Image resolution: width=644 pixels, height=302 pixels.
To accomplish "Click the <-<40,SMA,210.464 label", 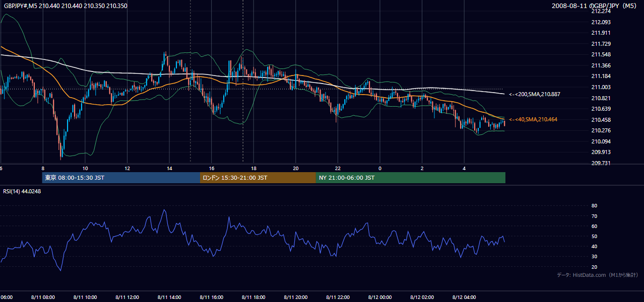I will tap(533, 119).
